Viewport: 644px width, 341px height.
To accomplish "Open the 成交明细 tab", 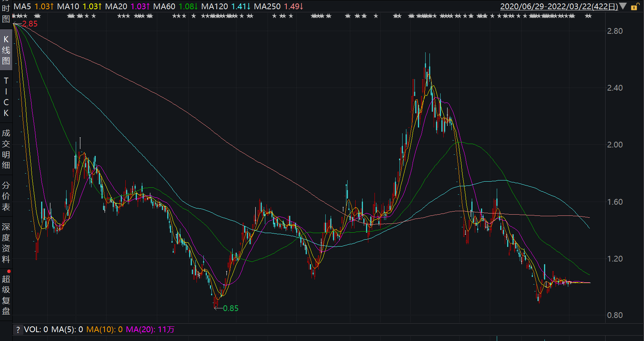I will (x=6, y=149).
